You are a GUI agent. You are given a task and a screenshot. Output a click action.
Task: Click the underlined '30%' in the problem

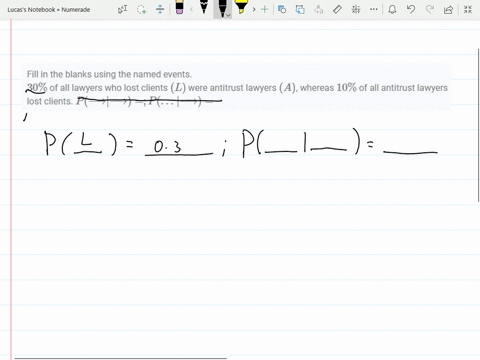[x=37, y=88]
